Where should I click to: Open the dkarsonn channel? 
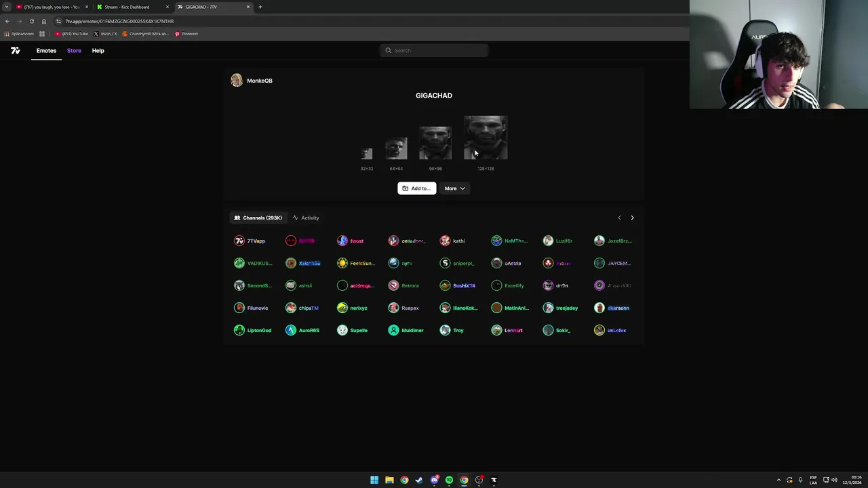[612, 308]
